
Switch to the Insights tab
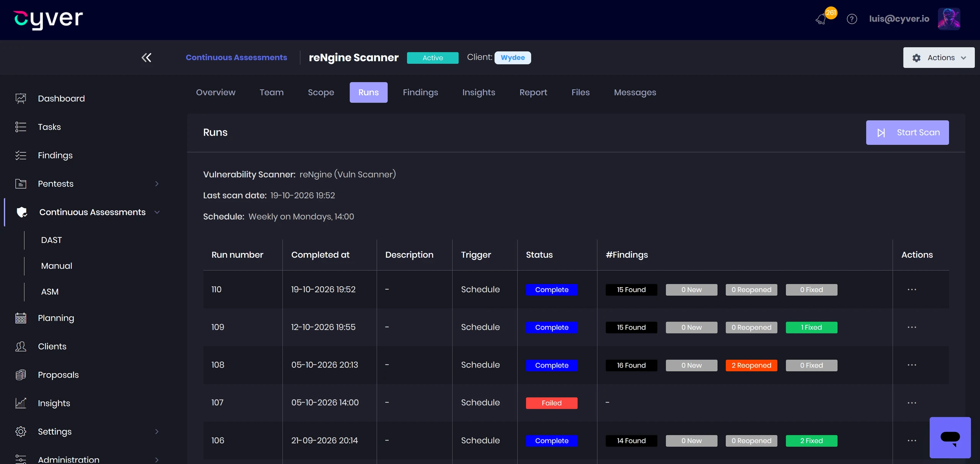point(479,92)
